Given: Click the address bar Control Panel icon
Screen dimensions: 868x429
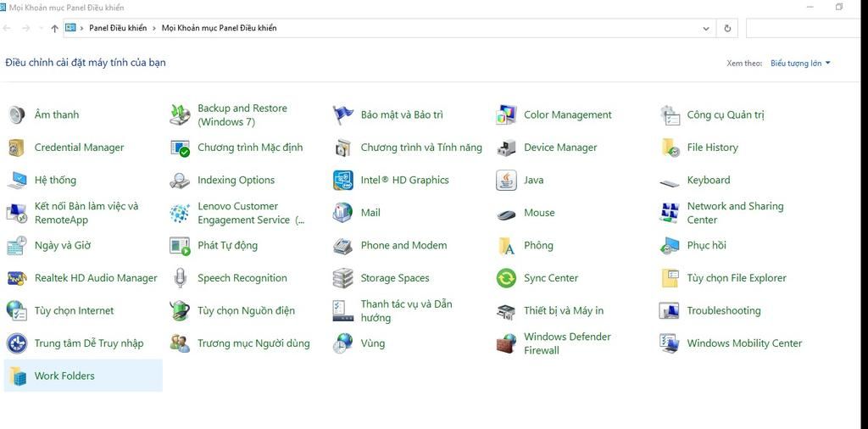Looking at the screenshot, I should tap(70, 28).
